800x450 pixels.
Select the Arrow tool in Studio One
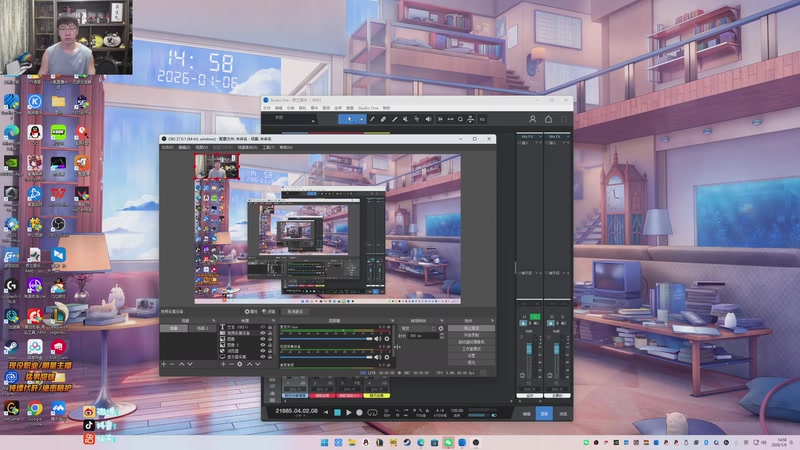tap(349, 119)
